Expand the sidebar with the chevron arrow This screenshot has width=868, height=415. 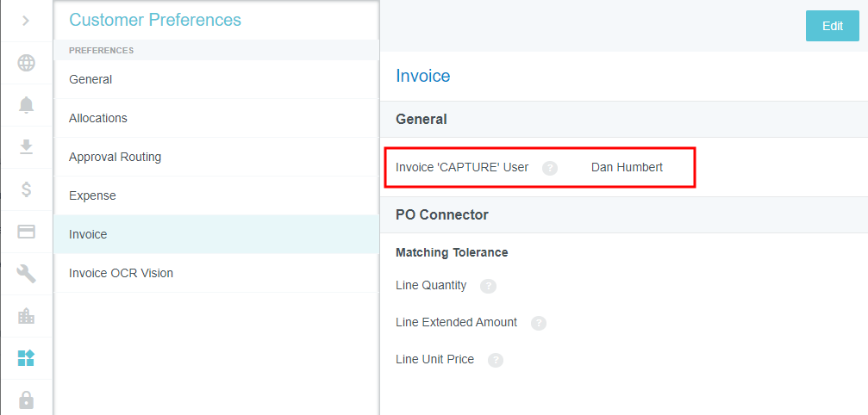coord(26,21)
